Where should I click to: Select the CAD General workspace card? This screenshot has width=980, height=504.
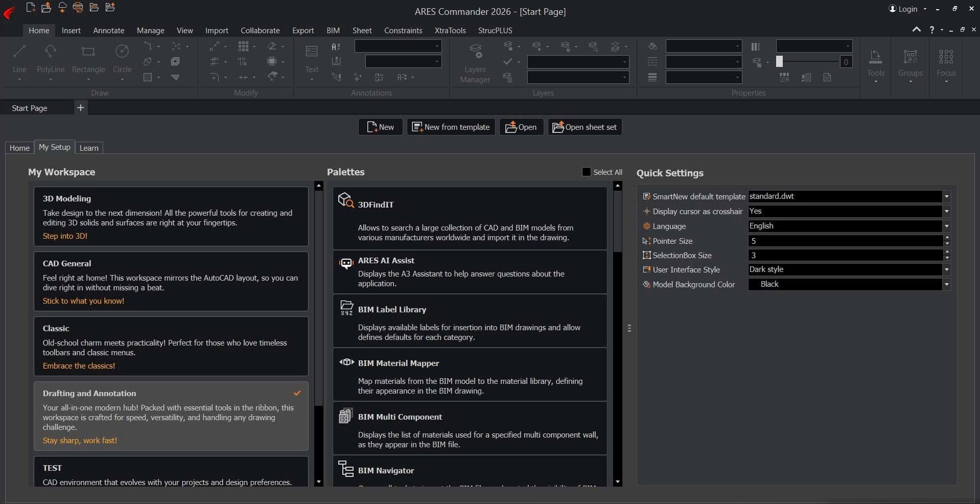(171, 281)
